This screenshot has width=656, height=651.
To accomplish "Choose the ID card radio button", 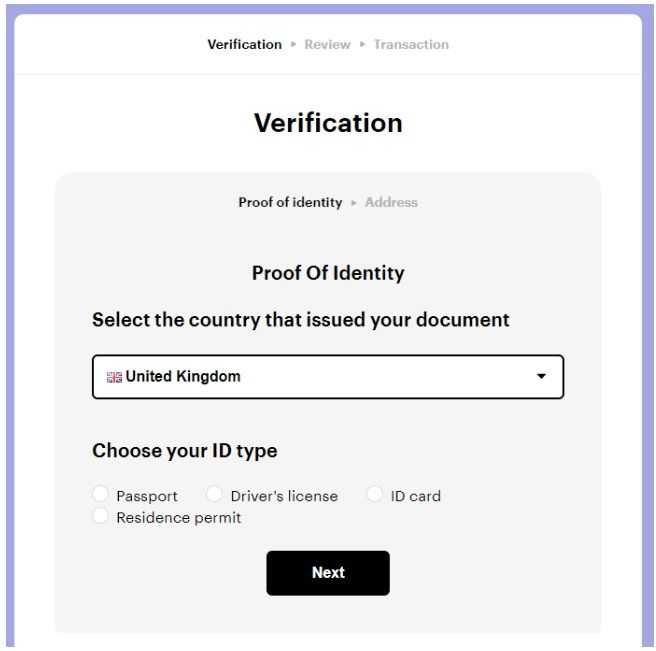I will [374, 494].
